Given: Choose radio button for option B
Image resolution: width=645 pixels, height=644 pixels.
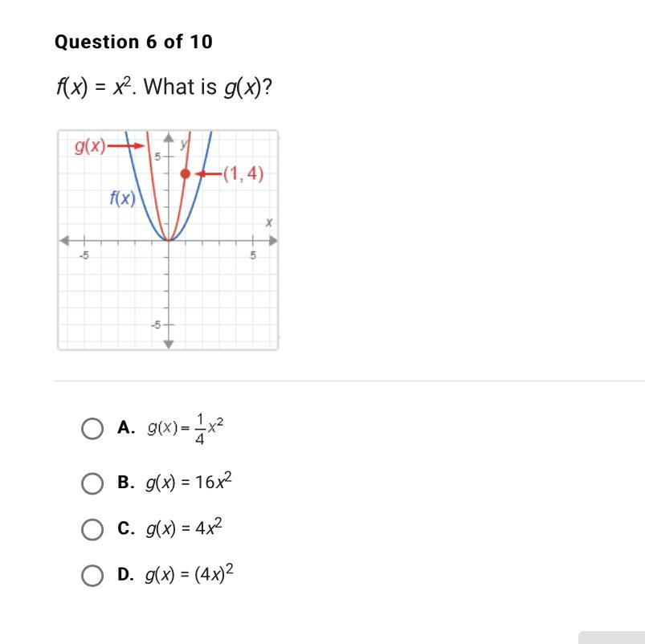Looking at the screenshot, I should pyautogui.click(x=92, y=483).
